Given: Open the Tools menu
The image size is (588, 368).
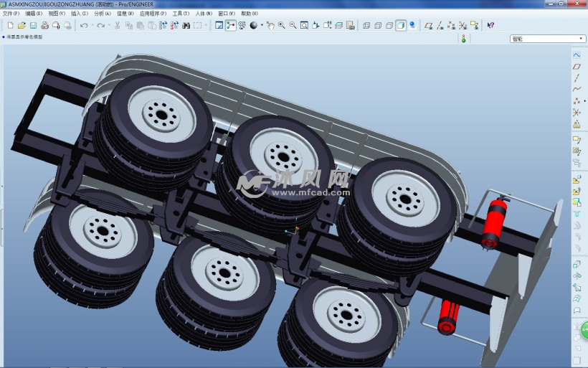Looking at the screenshot, I should tap(181, 14).
